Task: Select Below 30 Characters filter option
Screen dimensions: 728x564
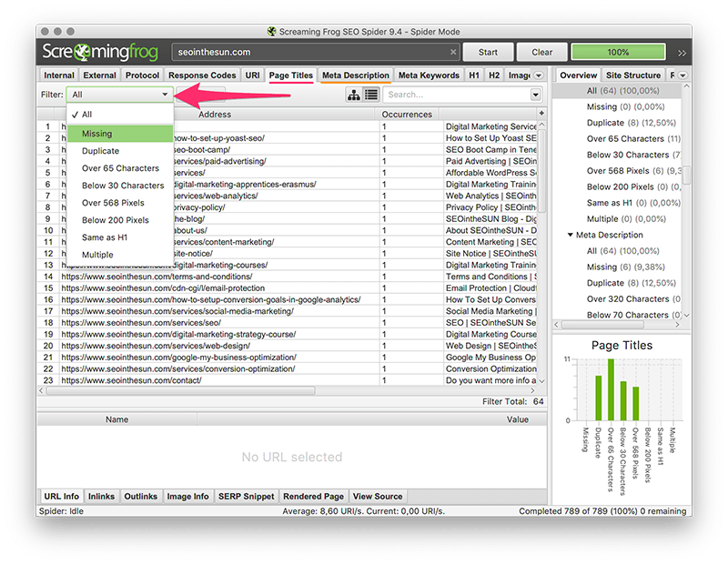Action: point(120,186)
